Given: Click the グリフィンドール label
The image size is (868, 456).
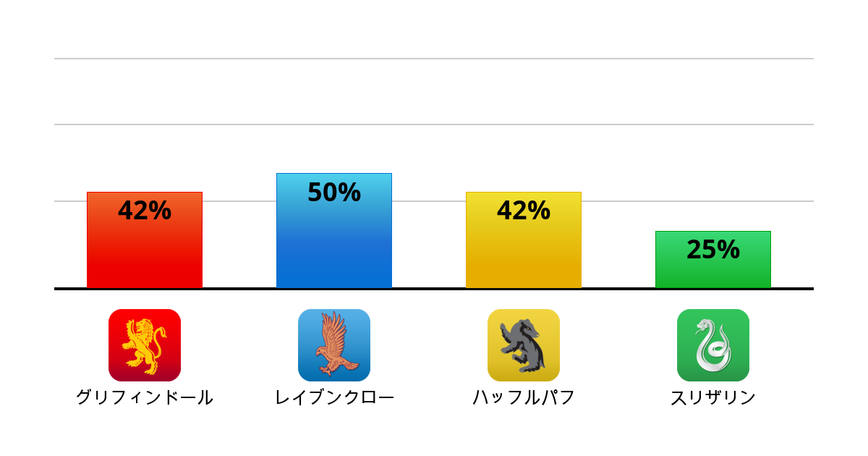Looking at the screenshot, I should (145, 397).
